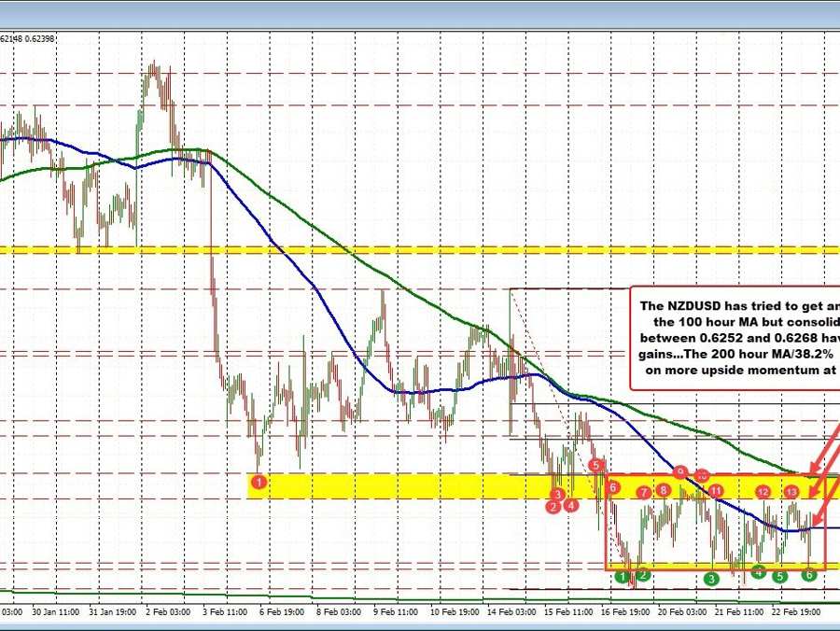The height and width of the screenshot is (631, 840).
Task: Click the red marker labeled 7
Action: [x=643, y=492]
